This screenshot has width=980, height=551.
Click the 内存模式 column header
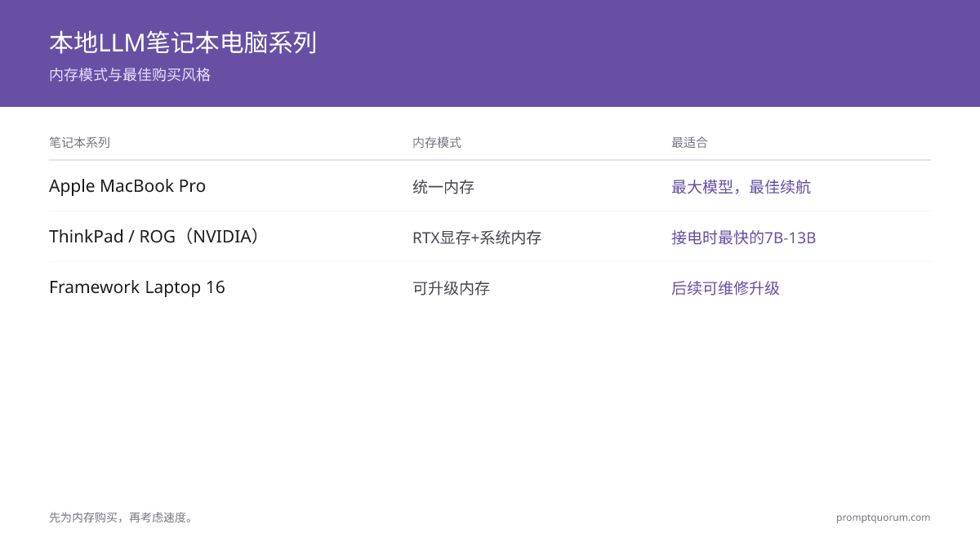[437, 143]
